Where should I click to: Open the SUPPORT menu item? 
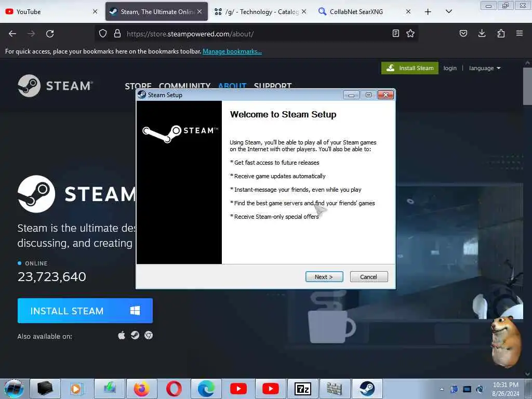(x=273, y=86)
